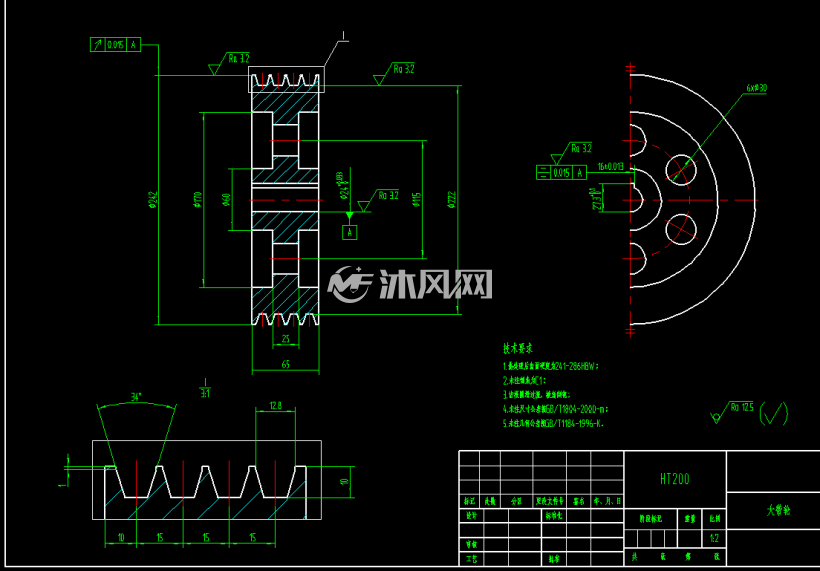
Task: Click requirement line with 241-286HBW
Action: [551, 366]
